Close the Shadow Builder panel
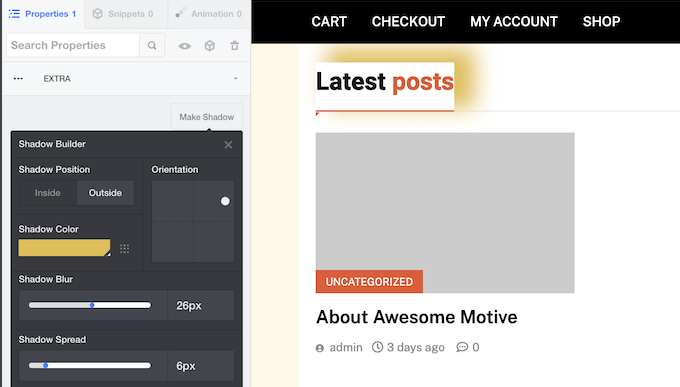 (228, 145)
